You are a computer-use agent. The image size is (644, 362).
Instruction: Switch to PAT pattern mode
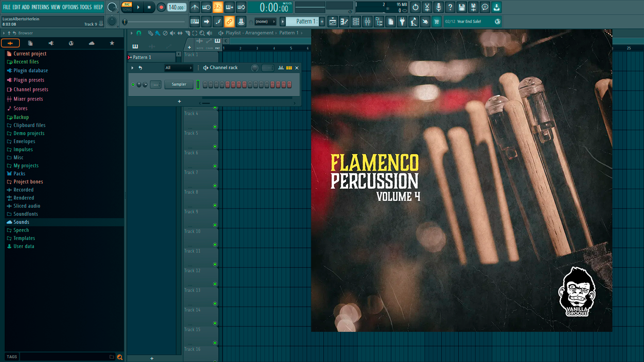click(127, 5)
